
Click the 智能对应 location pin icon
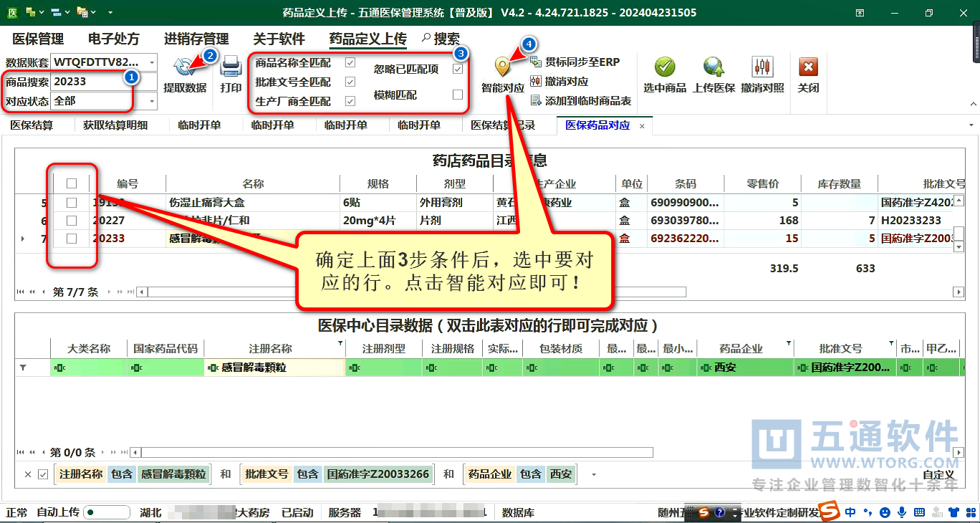click(502, 67)
